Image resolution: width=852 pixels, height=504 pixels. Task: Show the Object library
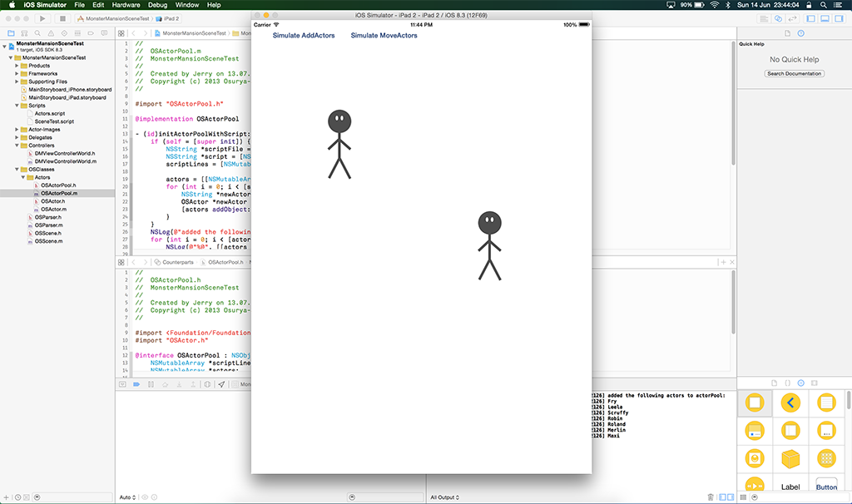(801, 383)
